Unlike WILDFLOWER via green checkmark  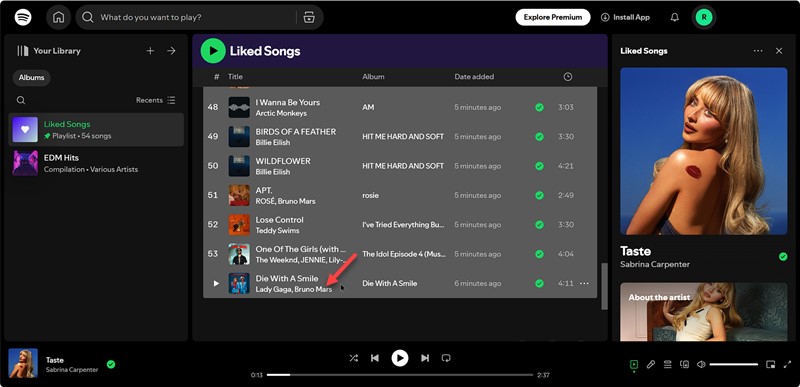pos(539,166)
